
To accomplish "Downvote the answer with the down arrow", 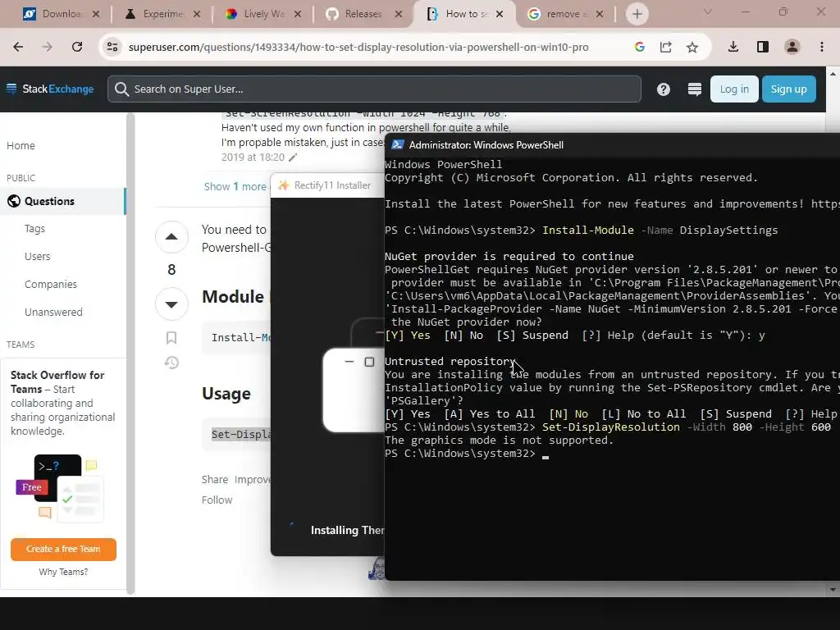I will [x=171, y=304].
